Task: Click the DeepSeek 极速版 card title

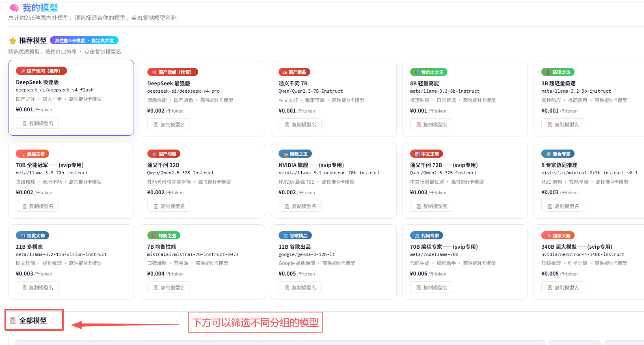Action: [x=37, y=82]
